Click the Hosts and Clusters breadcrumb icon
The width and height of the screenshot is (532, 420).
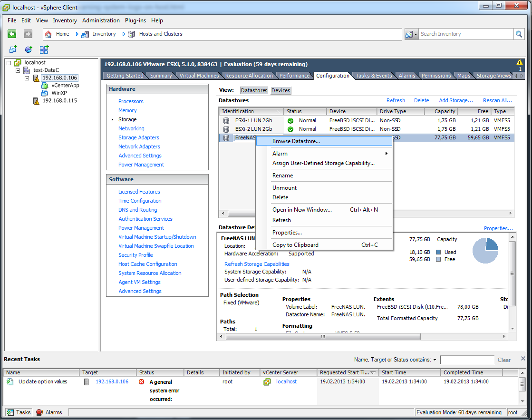[131, 34]
